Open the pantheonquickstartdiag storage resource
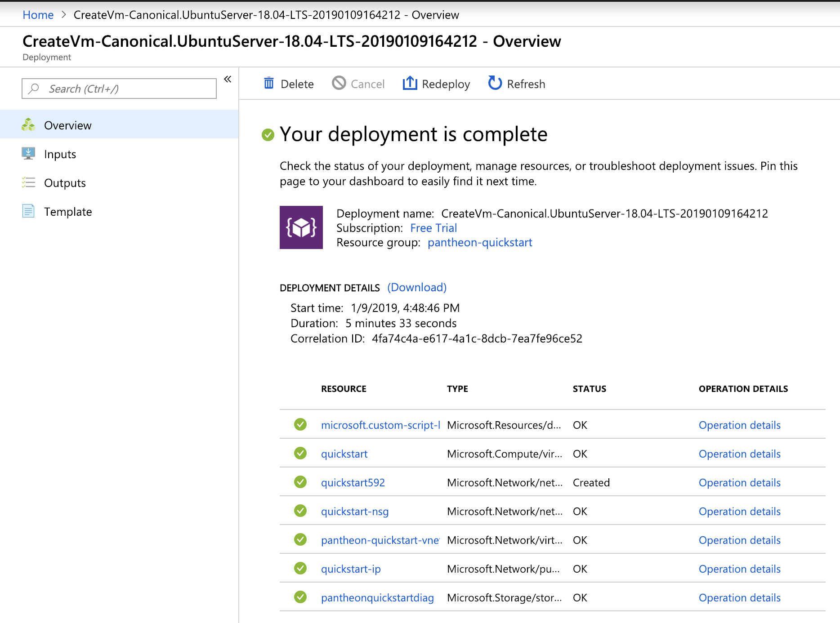The height and width of the screenshot is (623, 840). click(x=377, y=598)
